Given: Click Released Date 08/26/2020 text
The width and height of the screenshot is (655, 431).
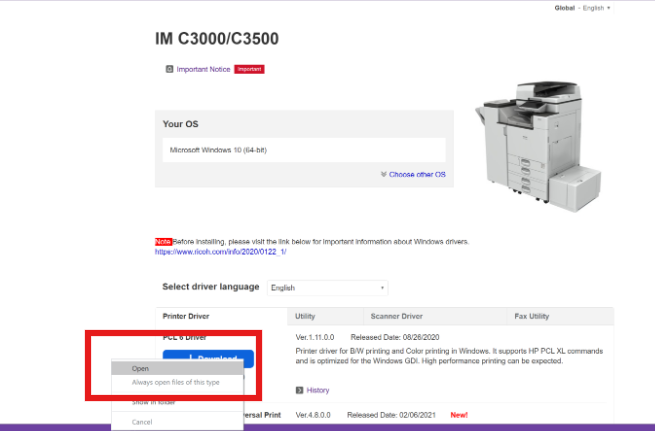Looking at the screenshot, I should pyautogui.click(x=395, y=337).
